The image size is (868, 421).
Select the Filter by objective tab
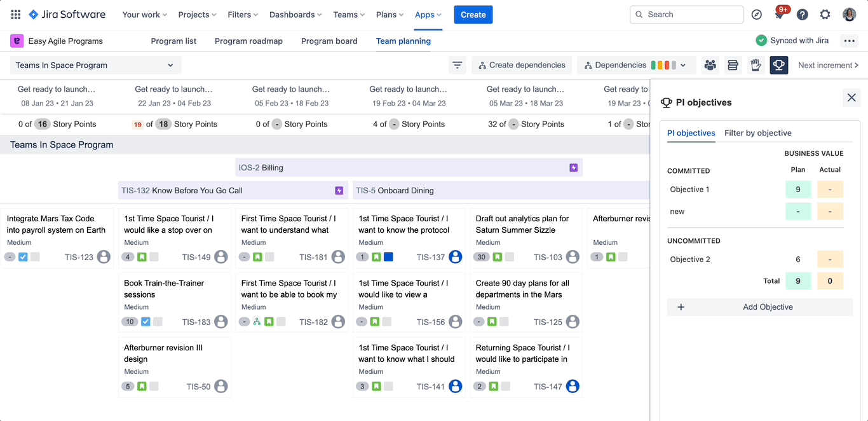coord(757,133)
